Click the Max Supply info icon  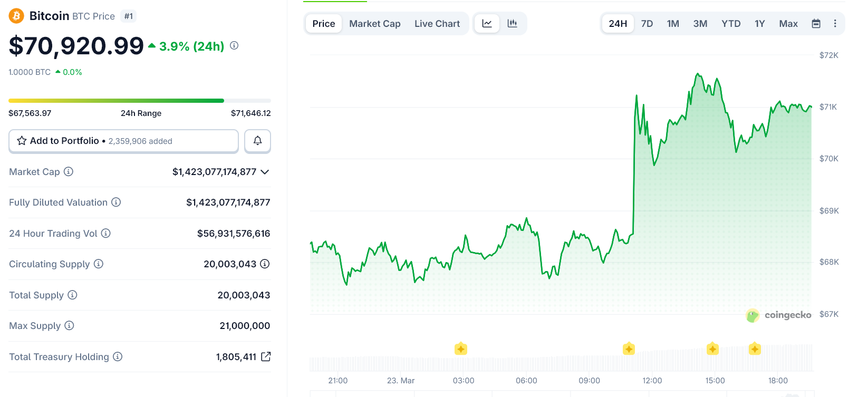point(69,326)
